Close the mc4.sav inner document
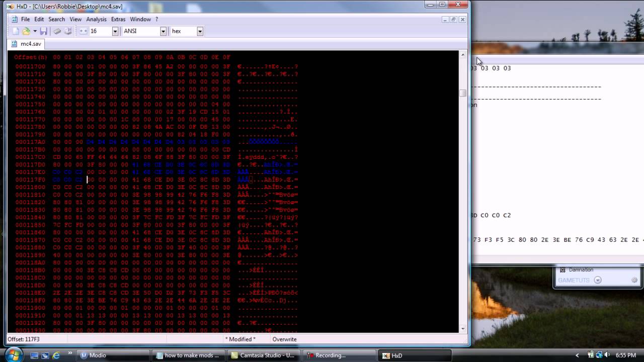Screen dimensions: 644x362 point(462,19)
